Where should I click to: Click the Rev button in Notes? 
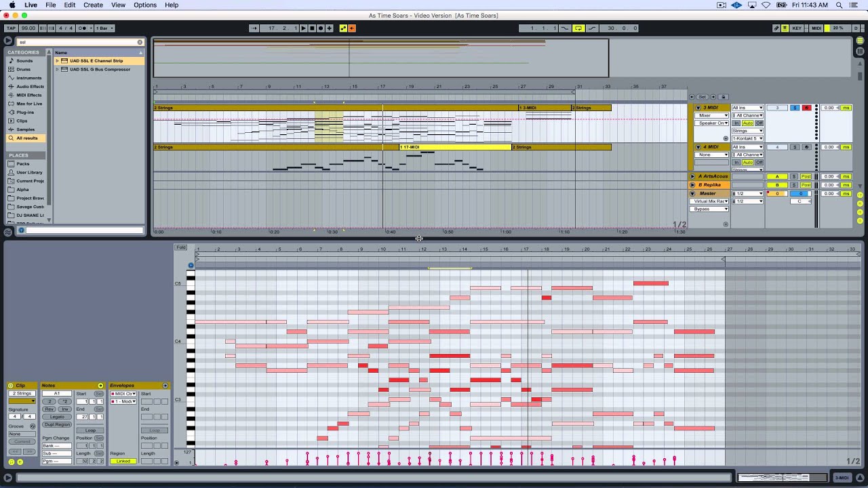(x=50, y=409)
